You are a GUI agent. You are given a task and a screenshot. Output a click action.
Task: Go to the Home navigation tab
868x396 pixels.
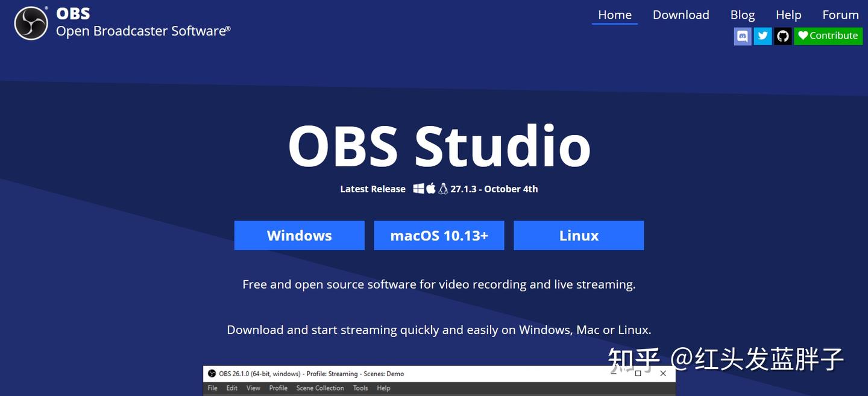pyautogui.click(x=614, y=15)
